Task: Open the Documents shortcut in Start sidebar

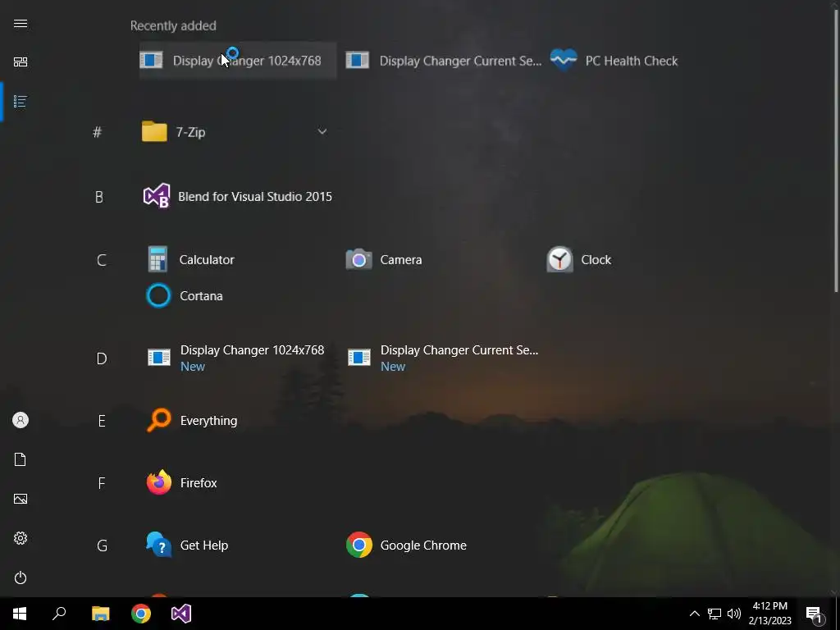Action: pyautogui.click(x=21, y=459)
